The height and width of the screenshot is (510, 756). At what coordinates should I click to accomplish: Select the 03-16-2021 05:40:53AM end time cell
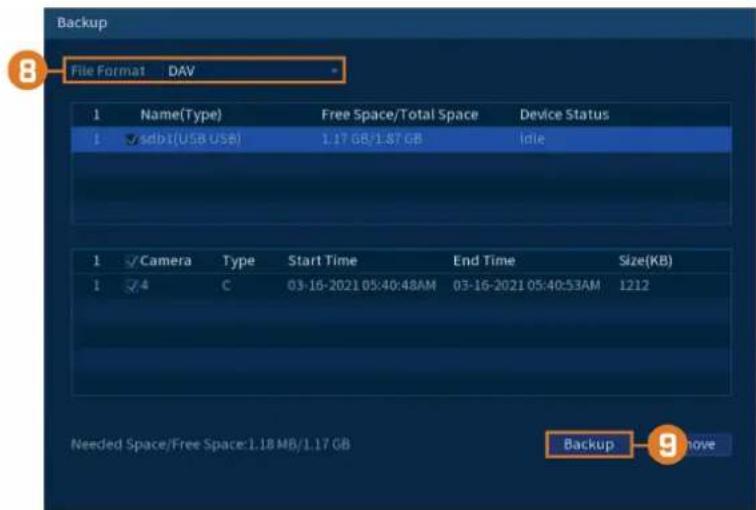click(x=526, y=285)
